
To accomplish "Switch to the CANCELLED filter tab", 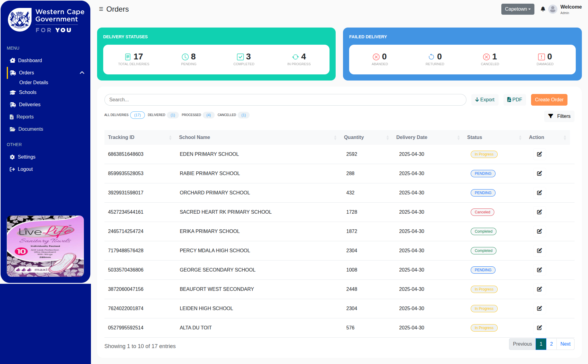I will (227, 115).
